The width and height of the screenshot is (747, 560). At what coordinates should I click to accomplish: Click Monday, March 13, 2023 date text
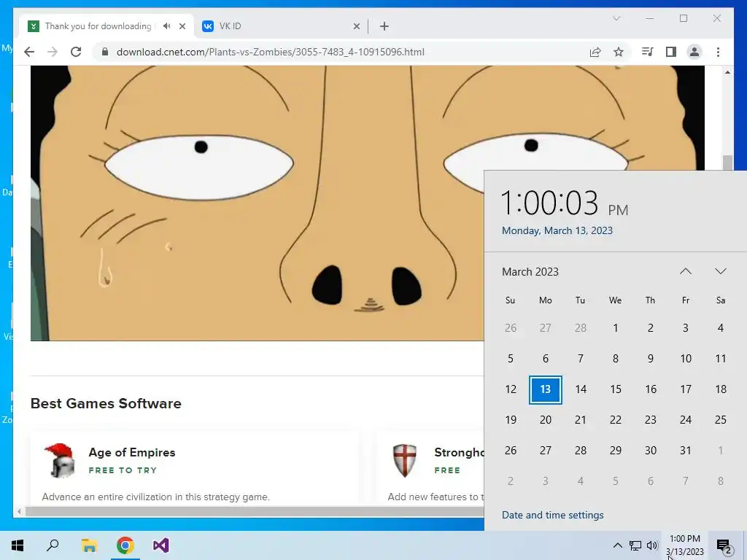point(557,230)
